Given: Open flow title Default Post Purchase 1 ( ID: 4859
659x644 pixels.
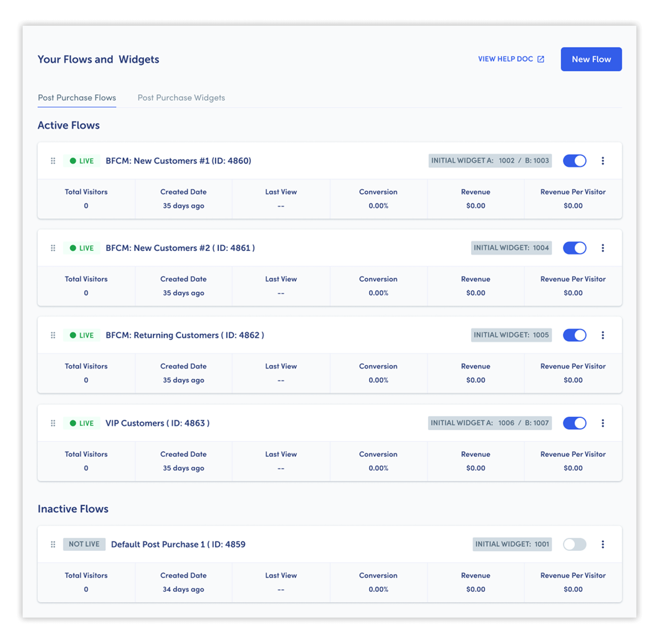Looking at the screenshot, I should 178,544.
